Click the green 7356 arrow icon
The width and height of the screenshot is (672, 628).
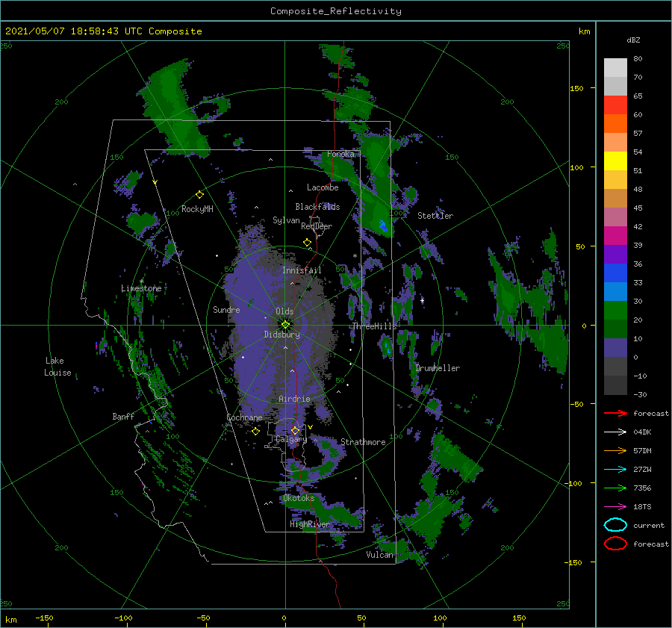(615, 488)
